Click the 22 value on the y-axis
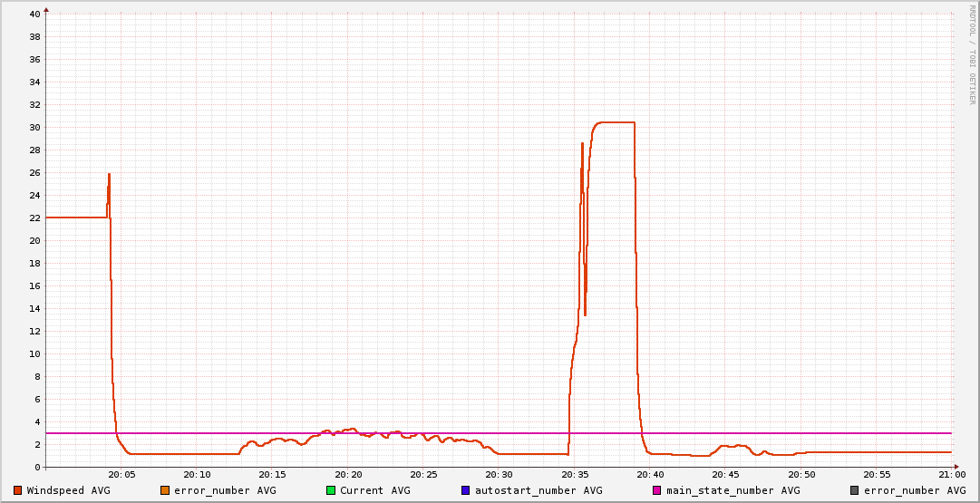Screen dimensions: 980x503 pyautogui.click(x=34, y=218)
